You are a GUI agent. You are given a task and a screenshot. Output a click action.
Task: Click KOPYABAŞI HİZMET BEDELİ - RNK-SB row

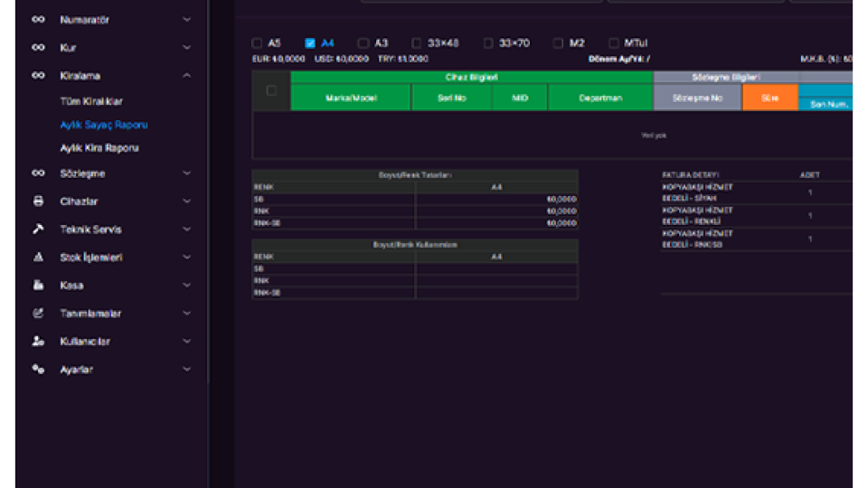tap(756, 239)
